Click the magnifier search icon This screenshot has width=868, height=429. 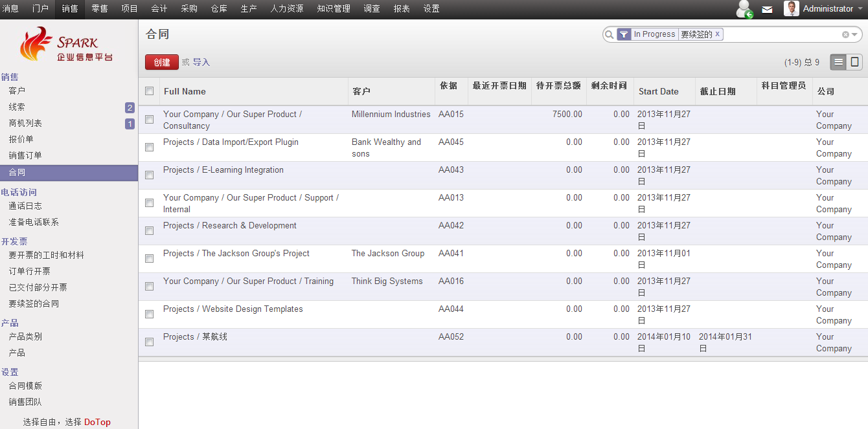point(609,34)
